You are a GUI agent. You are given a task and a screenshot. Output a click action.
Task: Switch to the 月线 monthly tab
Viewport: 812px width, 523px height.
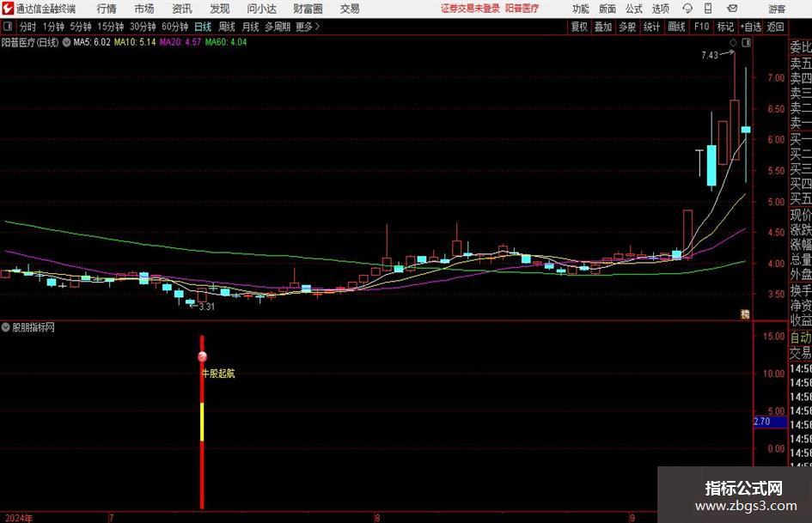pyautogui.click(x=250, y=27)
